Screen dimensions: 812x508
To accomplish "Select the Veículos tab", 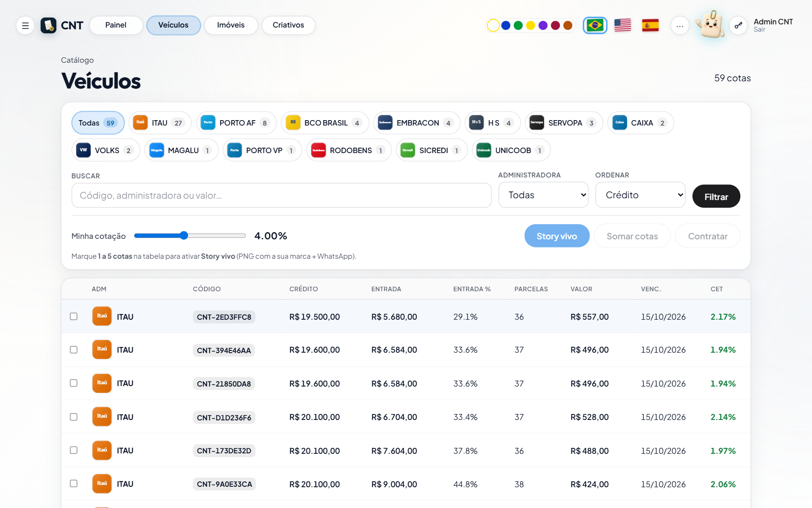I will tap(173, 25).
